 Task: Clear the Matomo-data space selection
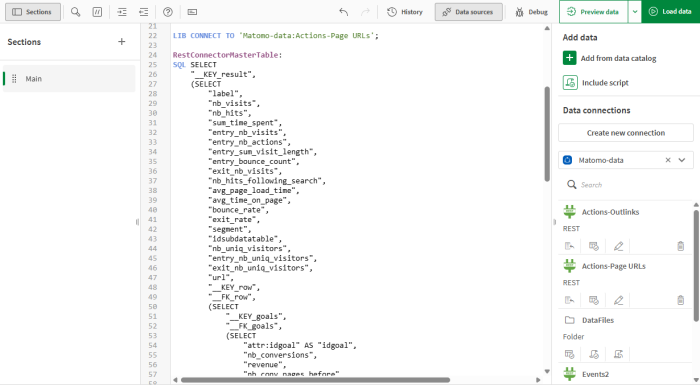(668, 160)
